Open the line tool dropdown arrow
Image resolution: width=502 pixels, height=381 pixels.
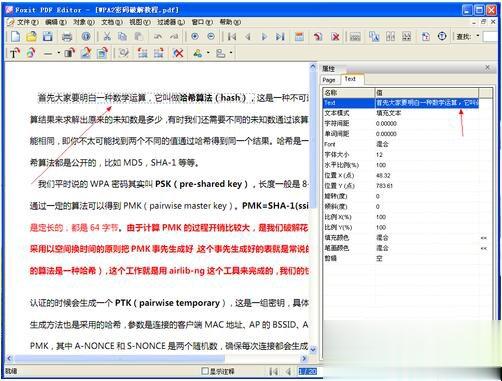click(x=58, y=53)
